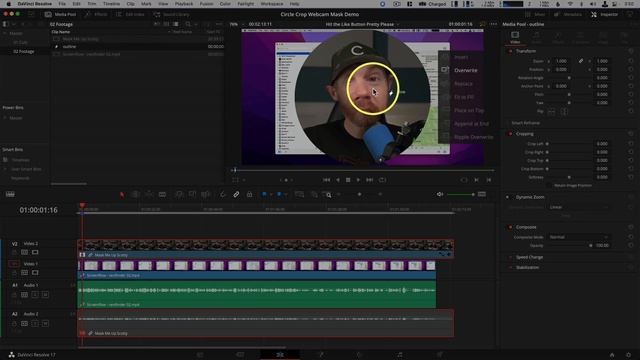Mute the Audio 2 track

point(45,324)
